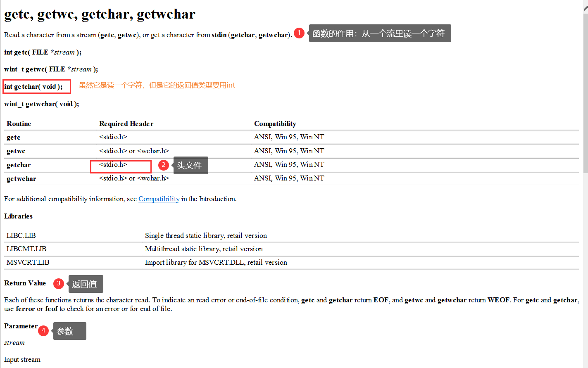Viewport: 588px width, 368px height.
Task: Click the 'getchar' routine row name
Action: tap(19, 165)
